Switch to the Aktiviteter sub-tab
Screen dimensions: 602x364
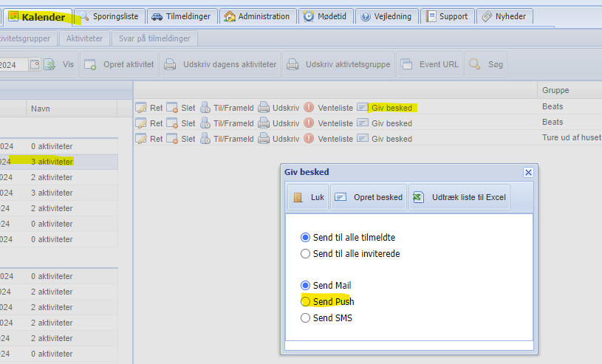click(84, 38)
